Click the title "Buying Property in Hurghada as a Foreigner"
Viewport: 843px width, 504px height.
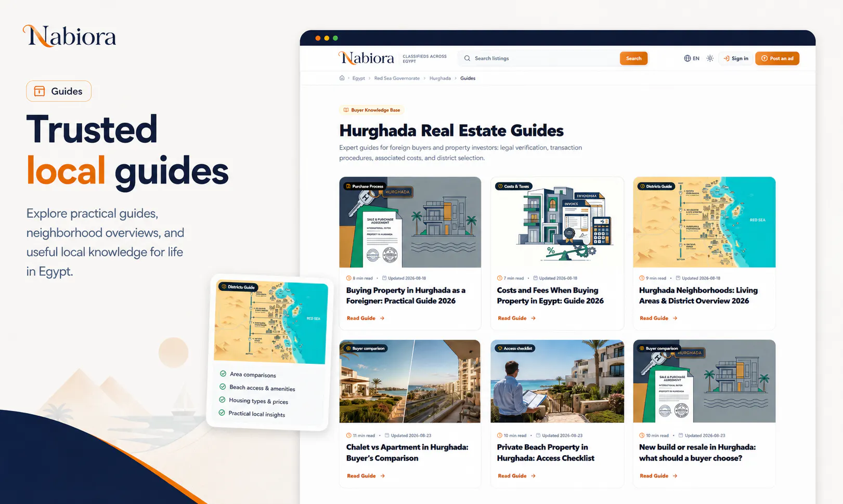tap(406, 296)
